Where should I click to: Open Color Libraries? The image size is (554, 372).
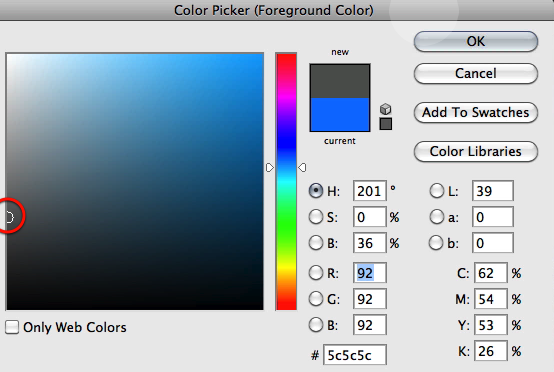tap(476, 152)
